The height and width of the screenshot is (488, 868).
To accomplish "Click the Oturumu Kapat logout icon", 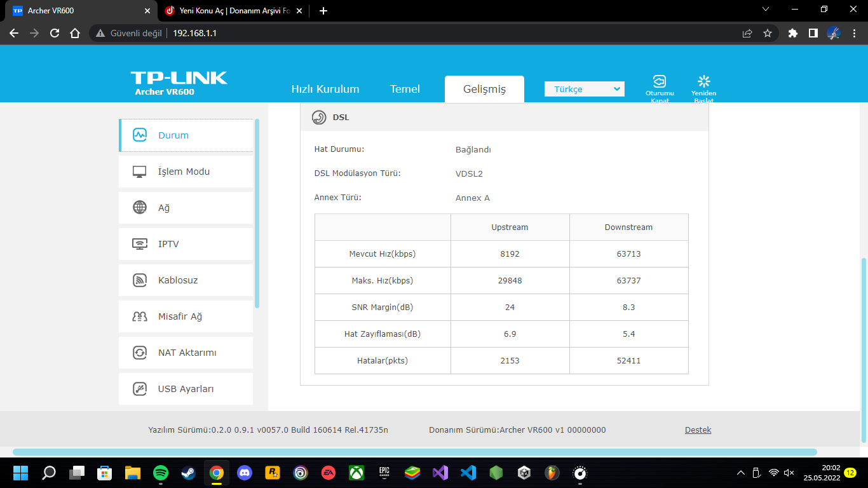I will point(660,81).
